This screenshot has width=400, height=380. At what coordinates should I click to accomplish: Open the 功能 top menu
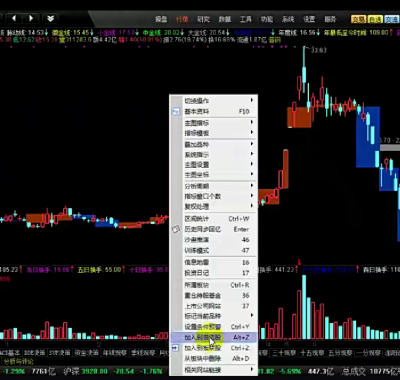pyautogui.click(x=267, y=19)
